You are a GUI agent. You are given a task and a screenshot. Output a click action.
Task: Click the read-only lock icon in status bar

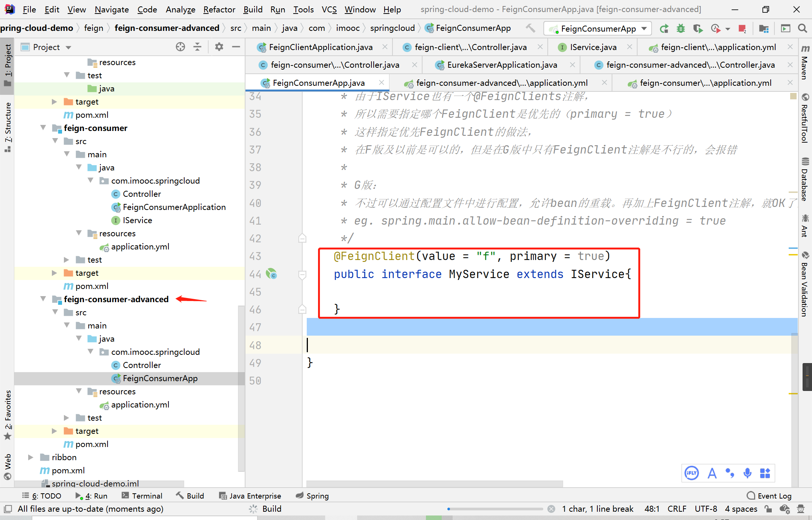pos(768,509)
